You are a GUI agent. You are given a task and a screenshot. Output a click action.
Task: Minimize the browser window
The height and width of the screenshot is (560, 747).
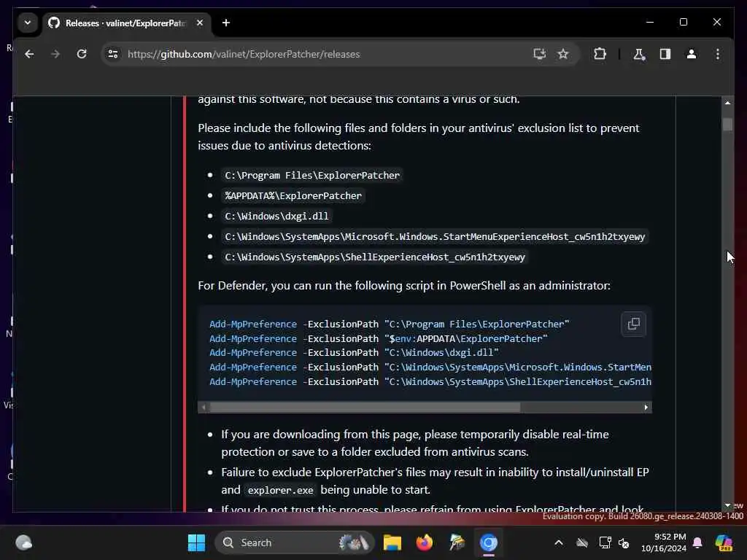coord(650,23)
